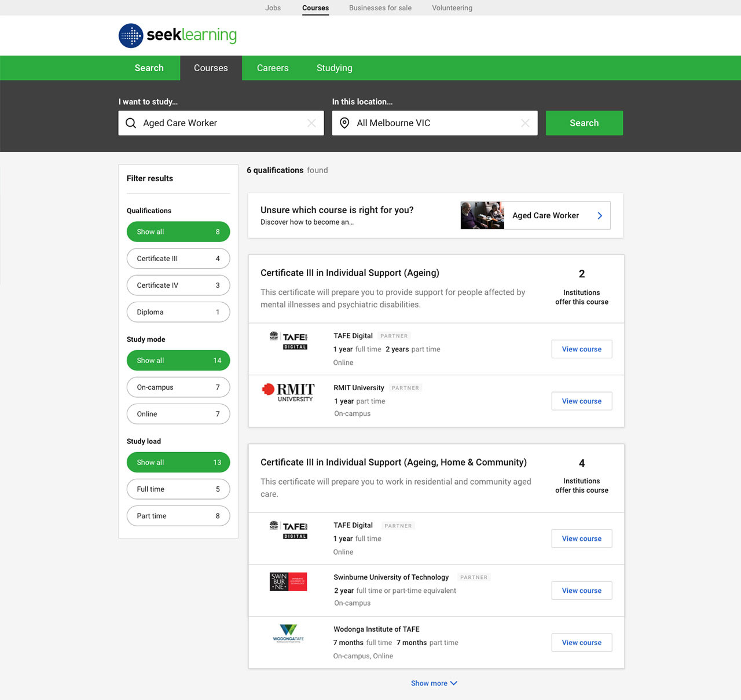Switch to the Careers tab

273,68
